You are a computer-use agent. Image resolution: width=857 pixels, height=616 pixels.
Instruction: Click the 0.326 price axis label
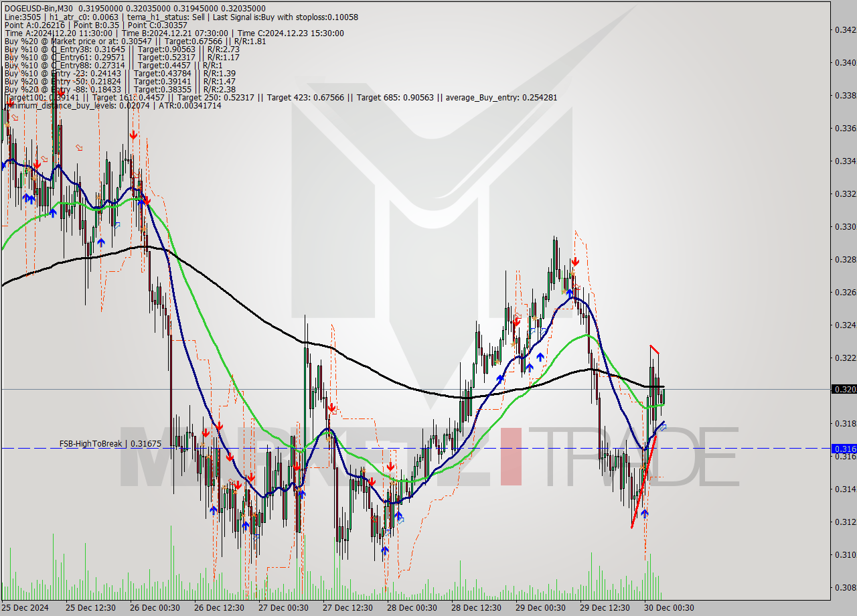[845, 292]
